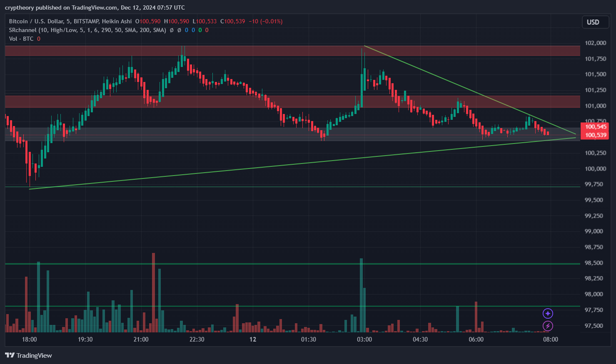Click the 22:30 time axis label

coord(197,339)
